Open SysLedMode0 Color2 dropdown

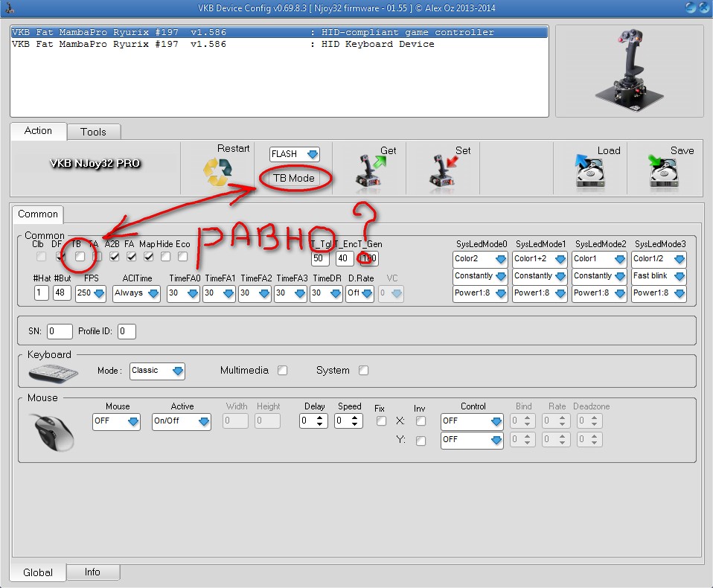480,259
